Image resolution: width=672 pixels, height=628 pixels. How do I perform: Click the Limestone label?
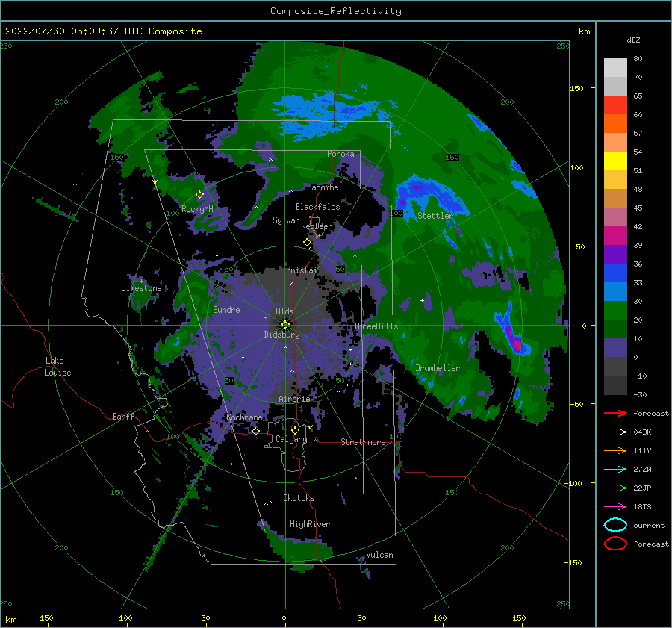(x=141, y=288)
